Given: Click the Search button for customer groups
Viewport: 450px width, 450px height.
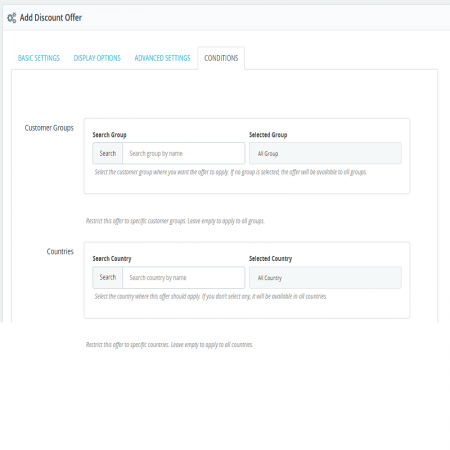Looking at the screenshot, I should click(108, 153).
